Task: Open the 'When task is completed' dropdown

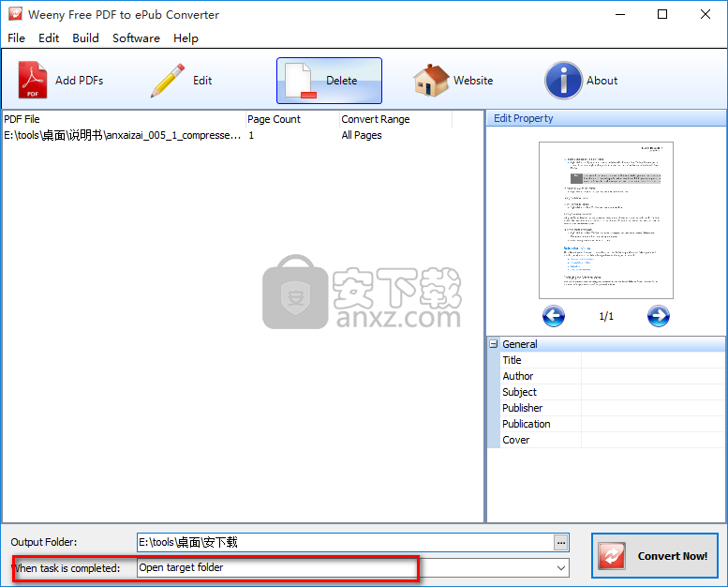Action: (x=561, y=568)
